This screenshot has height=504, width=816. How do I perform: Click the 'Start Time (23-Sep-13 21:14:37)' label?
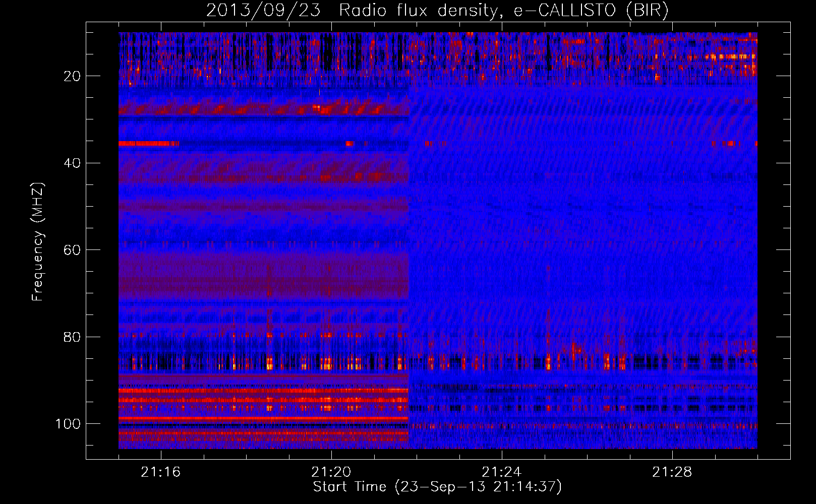pyautogui.click(x=437, y=487)
